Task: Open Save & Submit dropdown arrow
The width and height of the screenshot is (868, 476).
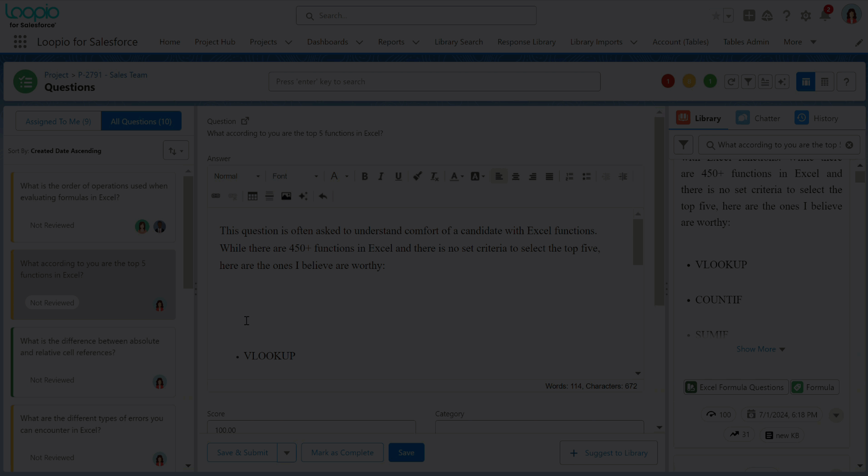Action: coord(286,453)
